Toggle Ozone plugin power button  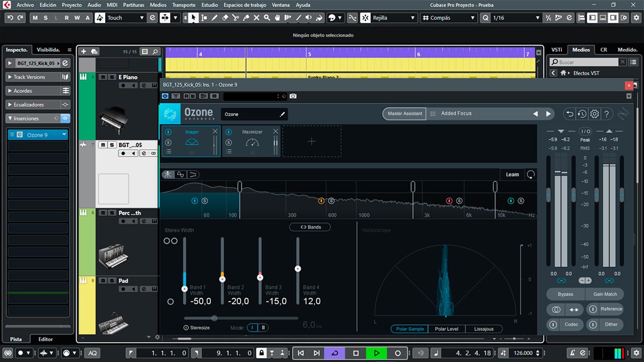pyautogui.click(x=165, y=96)
